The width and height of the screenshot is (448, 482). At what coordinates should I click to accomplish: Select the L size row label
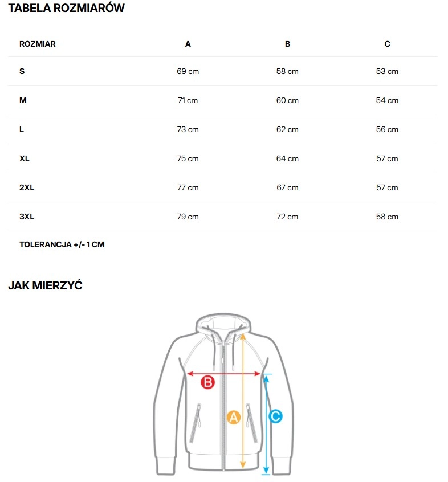point(22,129)
